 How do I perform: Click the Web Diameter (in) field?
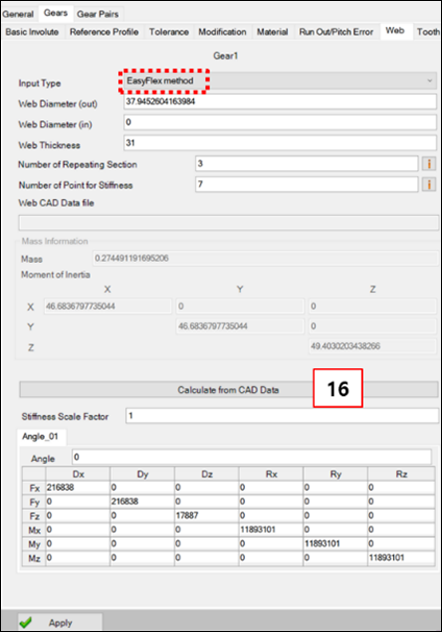pos(280,122)
